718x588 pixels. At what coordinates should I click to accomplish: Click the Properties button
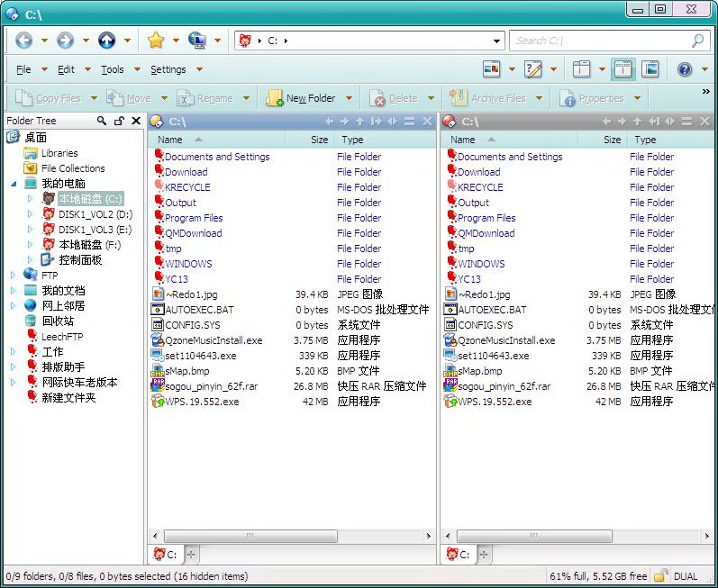593,98
